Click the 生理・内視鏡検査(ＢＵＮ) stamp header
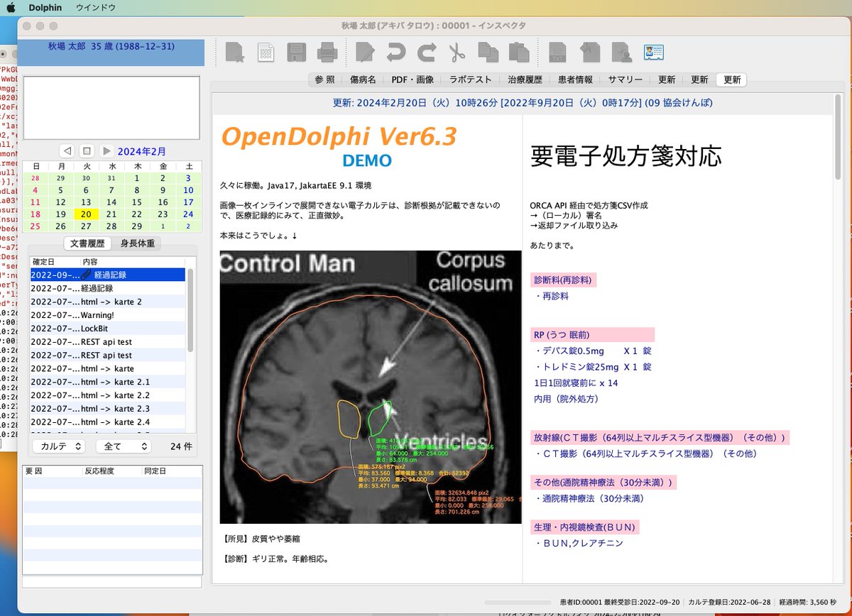Viewport: 852px width, 616px height. (x=585, y=527)
